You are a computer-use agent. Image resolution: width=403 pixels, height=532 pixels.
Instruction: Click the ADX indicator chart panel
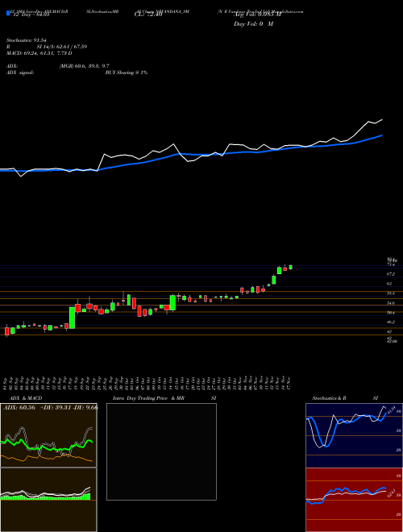click(48, 435)
